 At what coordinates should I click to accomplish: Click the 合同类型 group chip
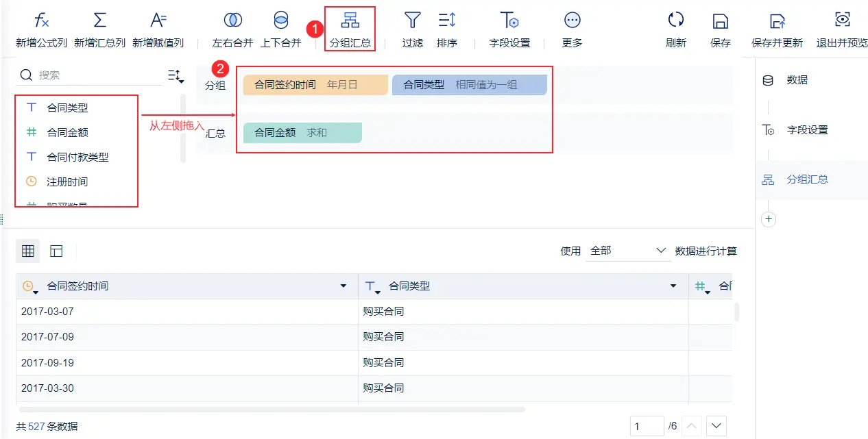coord(470,85)
